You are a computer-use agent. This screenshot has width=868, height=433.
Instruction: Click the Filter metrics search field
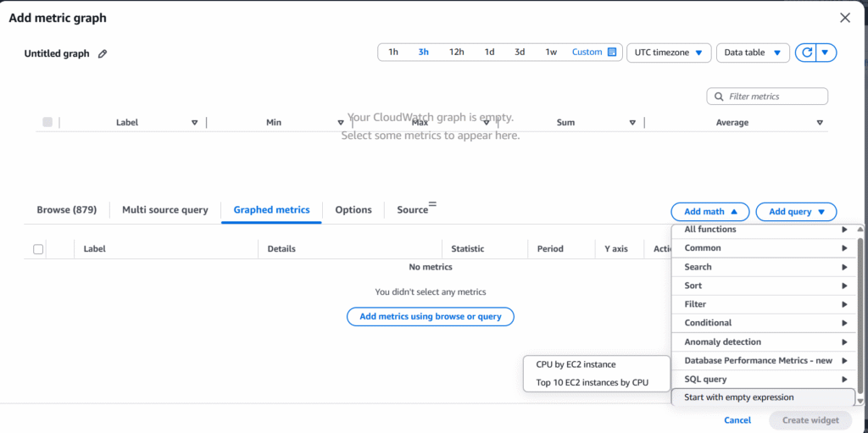(x=773, y=97)
